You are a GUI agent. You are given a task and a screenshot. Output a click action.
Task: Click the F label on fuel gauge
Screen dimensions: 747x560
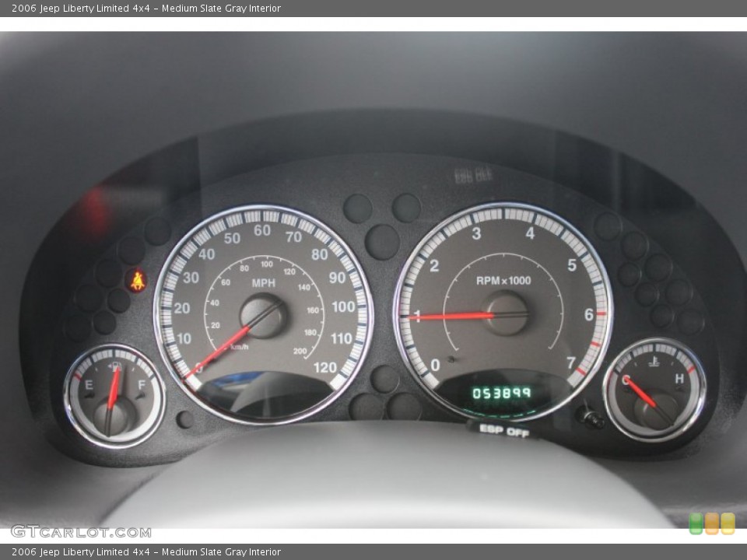coord(142,384)
